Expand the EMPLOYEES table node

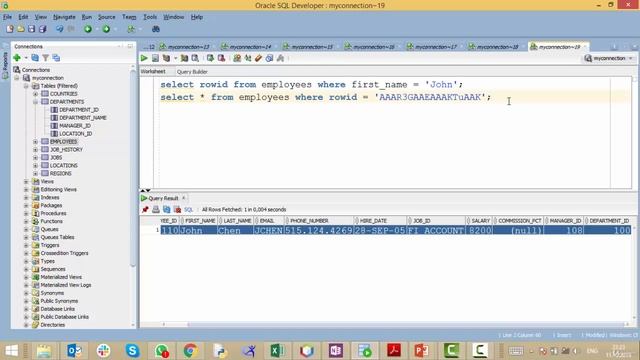[x=36, y=142]
